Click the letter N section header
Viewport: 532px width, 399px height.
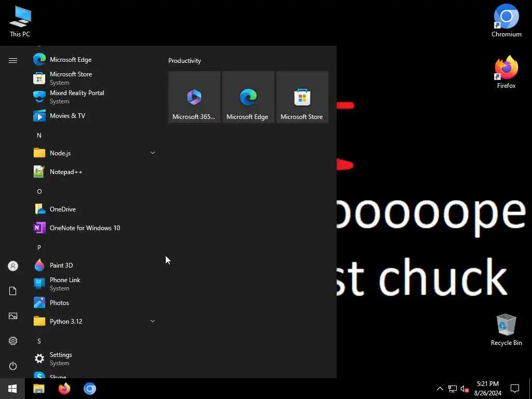pyautogui.click(x=39, y=136)
